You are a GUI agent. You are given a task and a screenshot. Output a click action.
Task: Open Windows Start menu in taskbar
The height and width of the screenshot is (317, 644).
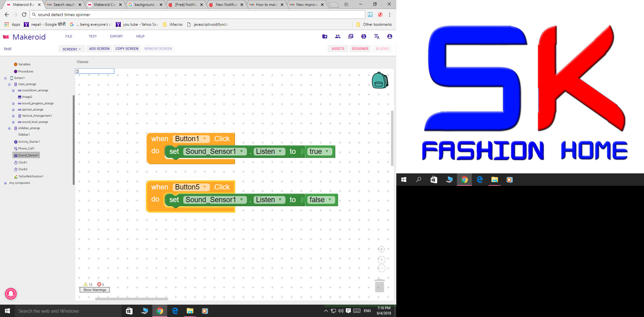[7, 311]
